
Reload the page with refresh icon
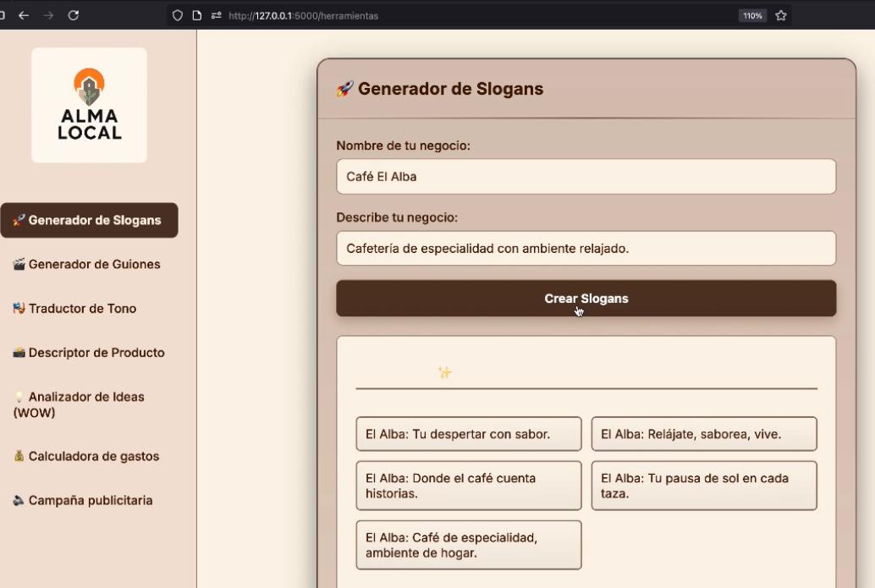click(73, 15)
